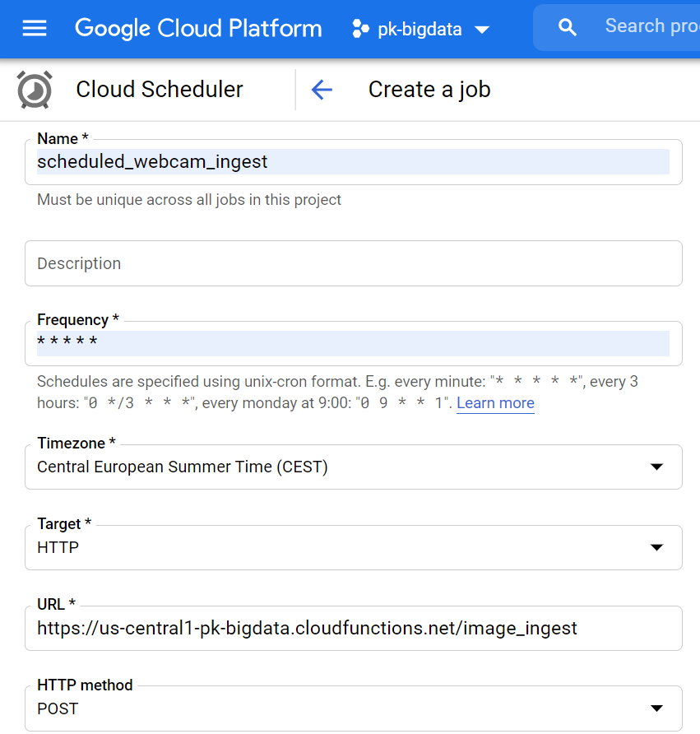This screenshot has height=734, width=700.
Task: Click the pk-bigdata project hexagon icon
Action: coord(360,29)
